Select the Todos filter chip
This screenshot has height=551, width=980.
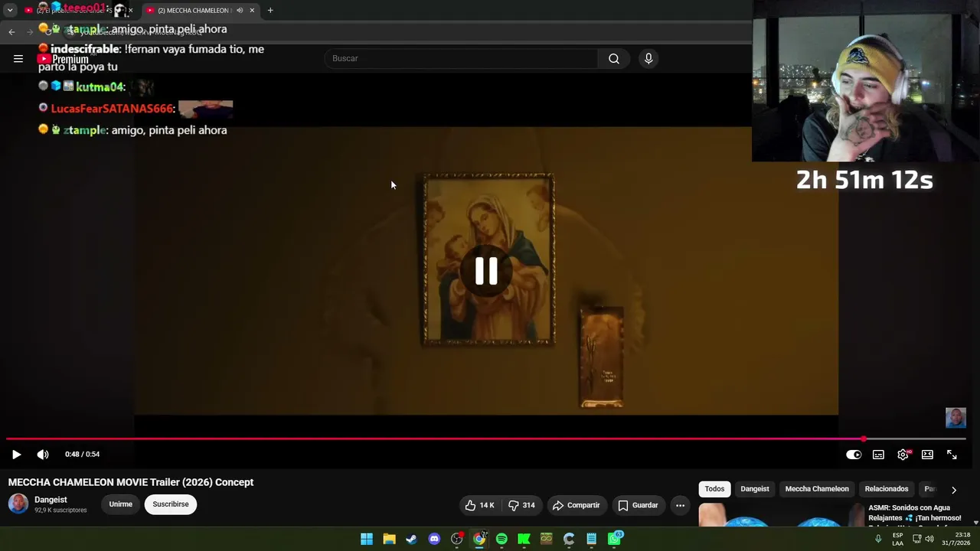(x=714, y=489)
